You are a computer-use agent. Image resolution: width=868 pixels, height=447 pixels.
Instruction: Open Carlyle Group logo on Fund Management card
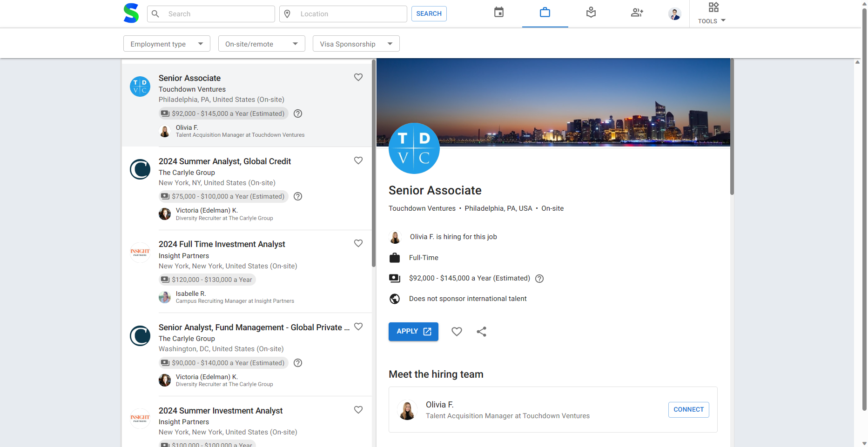pyautogui.click(x=140, y=336)
